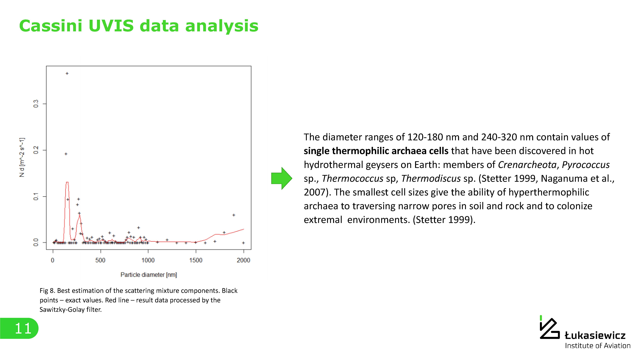Click the data point near 1900 nm

[234, 215]
